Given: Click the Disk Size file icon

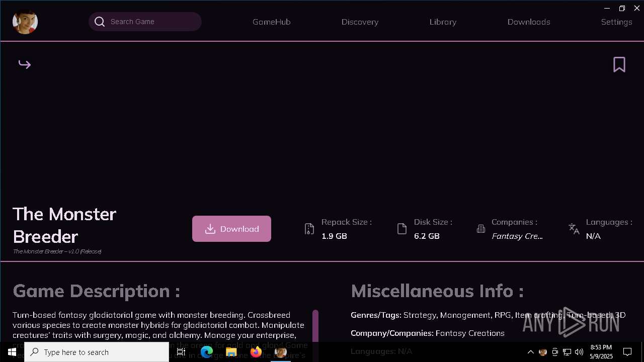Looking at the screenshot, I should pyautogui.click(x=401, y=229).
